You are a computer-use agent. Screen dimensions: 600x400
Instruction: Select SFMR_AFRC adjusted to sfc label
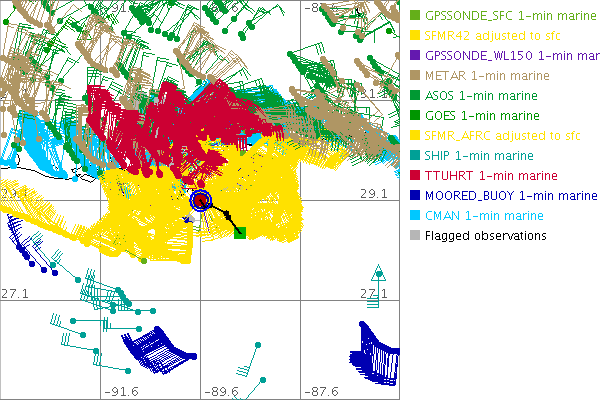pyautogui.click(x=496, y=136)
